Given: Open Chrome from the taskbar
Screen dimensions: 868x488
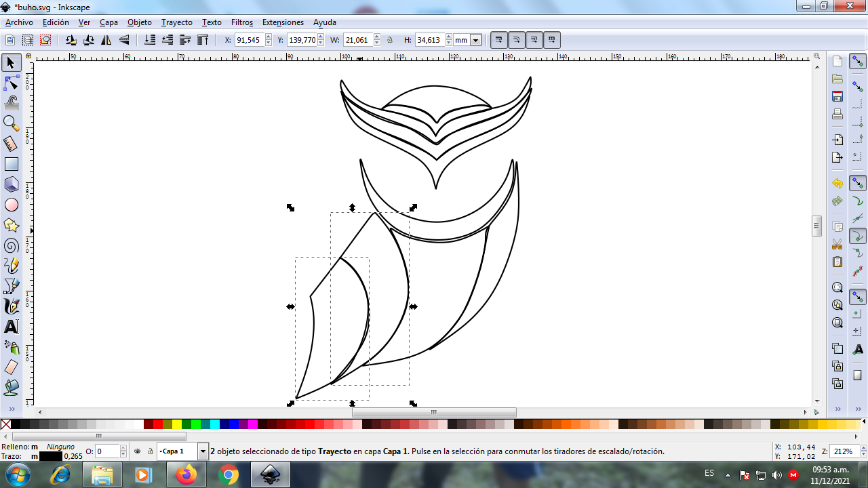Looking at the screenshot, I should point(229,474).
